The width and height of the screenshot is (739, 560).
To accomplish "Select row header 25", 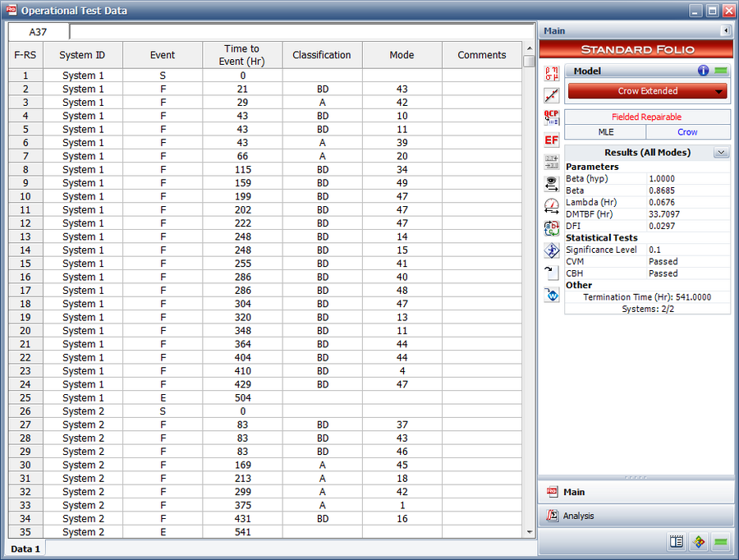I will (x=25, y=398).
